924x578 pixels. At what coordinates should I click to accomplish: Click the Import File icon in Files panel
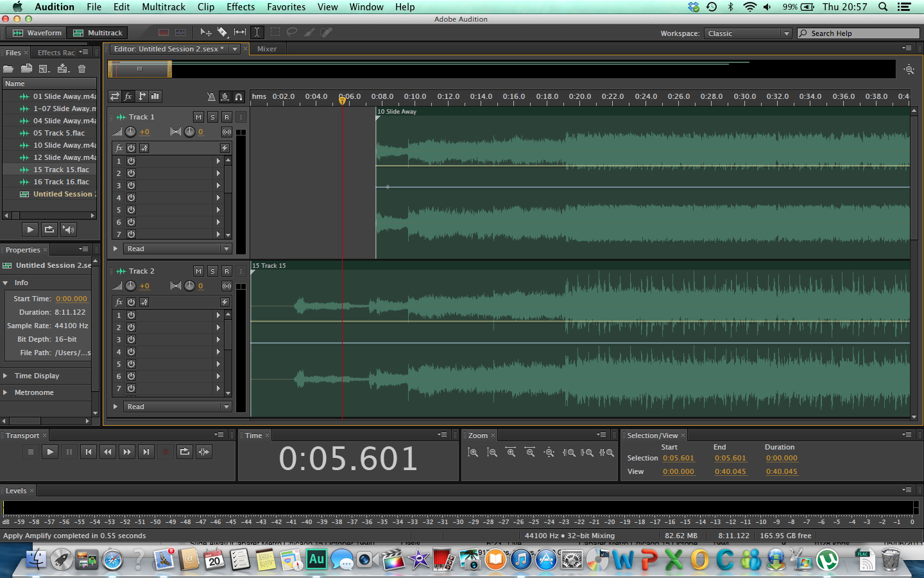pos(26,69)
